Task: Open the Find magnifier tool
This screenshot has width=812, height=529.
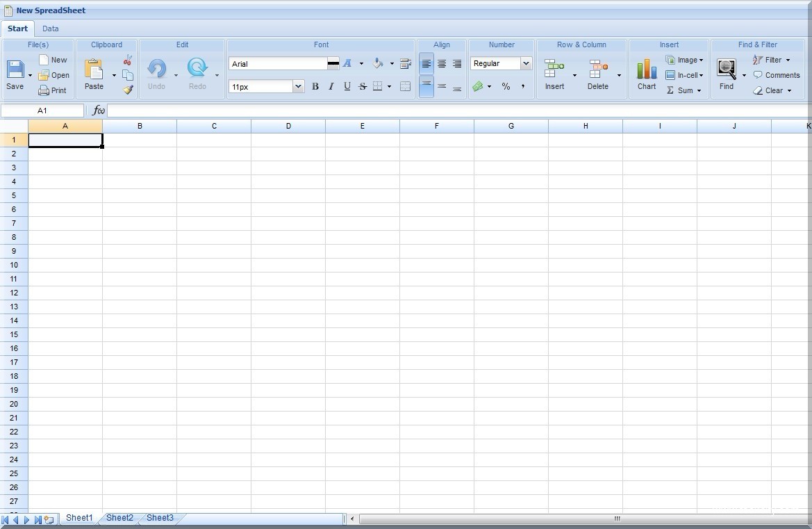Action: point(727,70)
